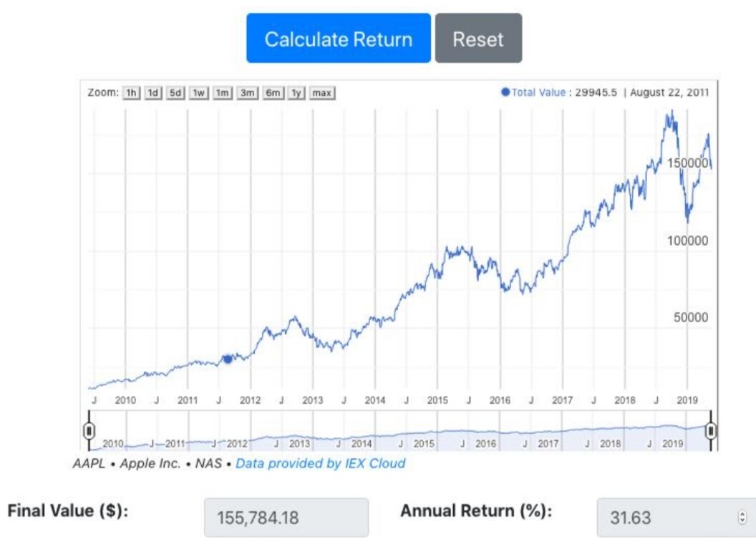Set chart zoom to 1d

153,93
